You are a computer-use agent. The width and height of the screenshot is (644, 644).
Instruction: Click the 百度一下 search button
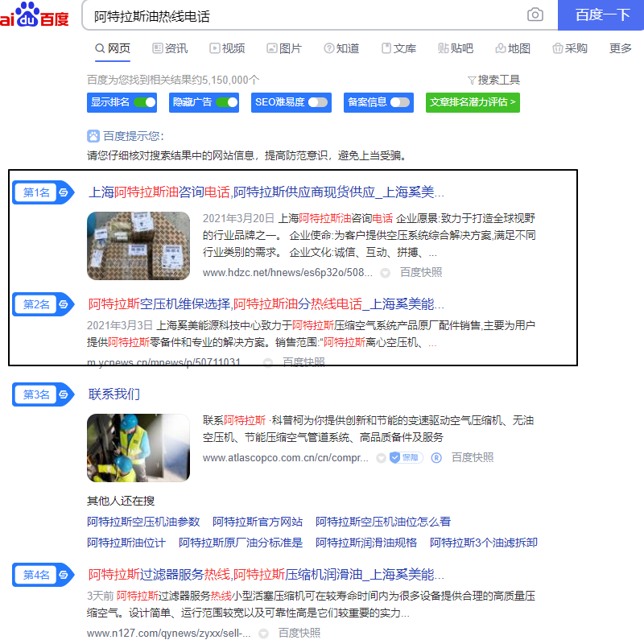(x=601, y=15)
